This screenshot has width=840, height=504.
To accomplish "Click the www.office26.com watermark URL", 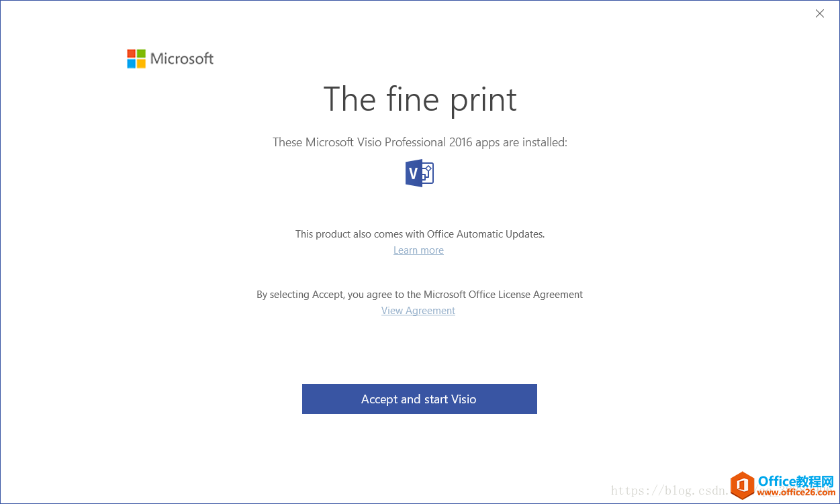I will click(796, 493).
